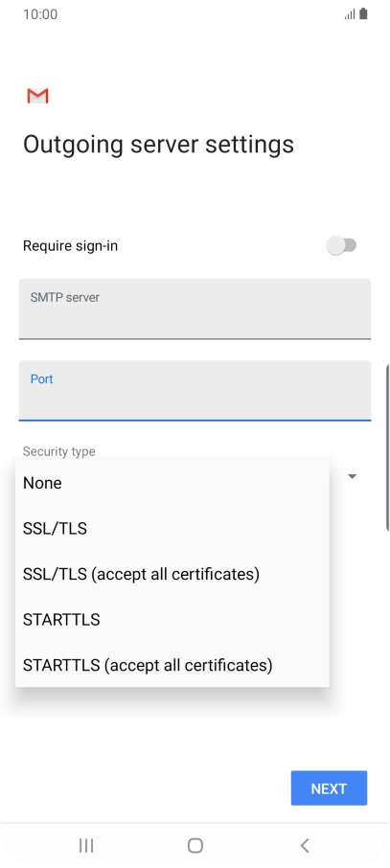This screenshot has height=868, width=390.
Task: Tap the blue NEXT button
Action: click(x=329, y=788)
